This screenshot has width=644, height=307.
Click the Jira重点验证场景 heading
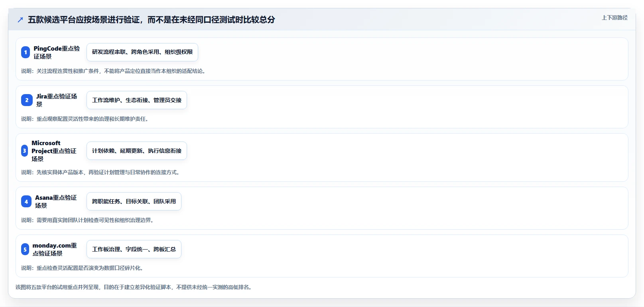pyautogui.click(x=57, y=100)
